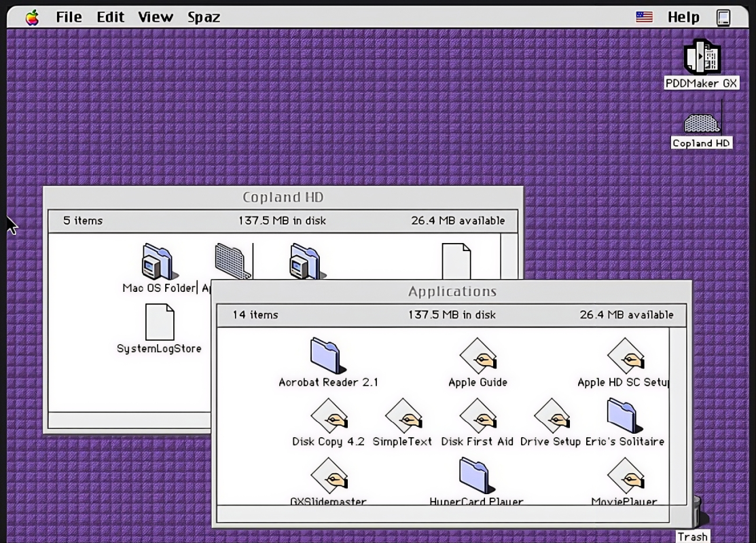Click the application switcher icon in menu bar

723,18
